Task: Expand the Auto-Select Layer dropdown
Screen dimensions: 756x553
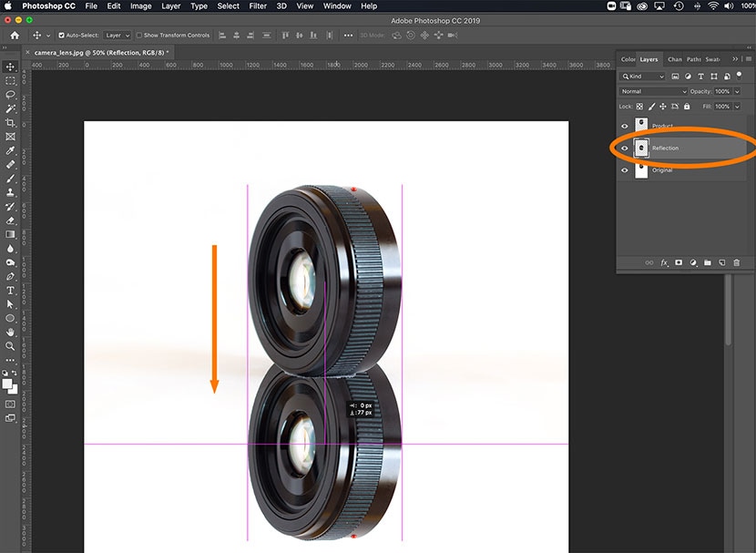Action: click(117, 36)
